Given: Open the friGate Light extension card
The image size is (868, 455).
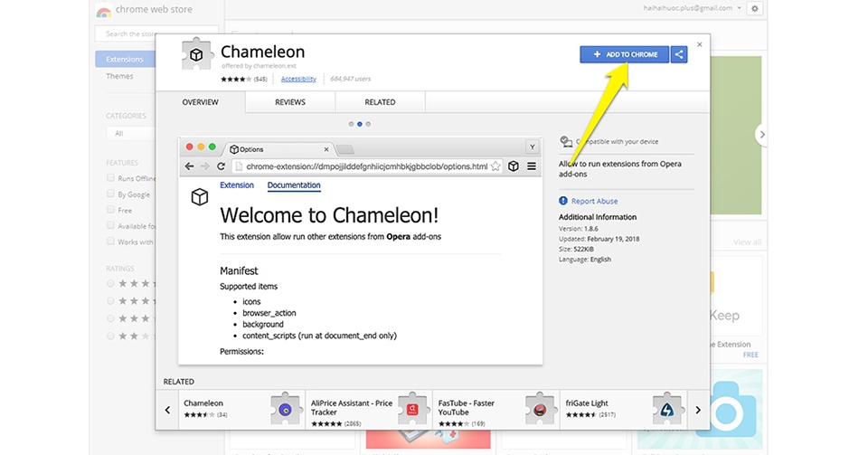Looking at the screenshot, I should point(624,410).
